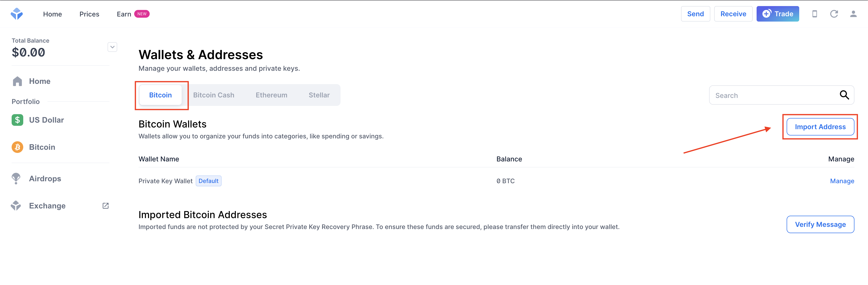
Task: Select the Bitcoin tab
Action: [x=160, y=95]
